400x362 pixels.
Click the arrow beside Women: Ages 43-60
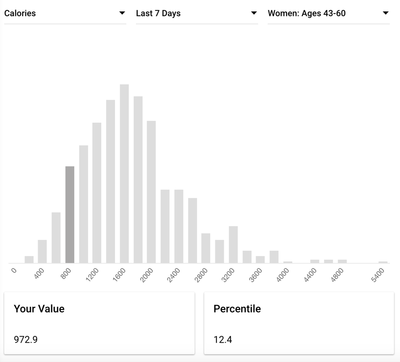[386, 13]
